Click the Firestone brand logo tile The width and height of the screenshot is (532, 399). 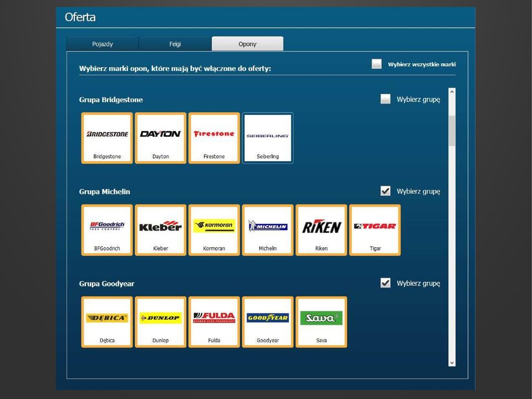point(214,138)
